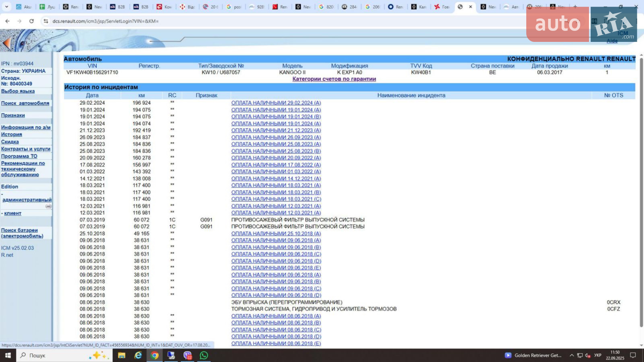Image resolution: width=644 pixels, height=362 pixels.
Task: Open ОПЛАТА НАЛИЧНЫМИ 01.03.2022 (A) incident
Action: point(276,172)
